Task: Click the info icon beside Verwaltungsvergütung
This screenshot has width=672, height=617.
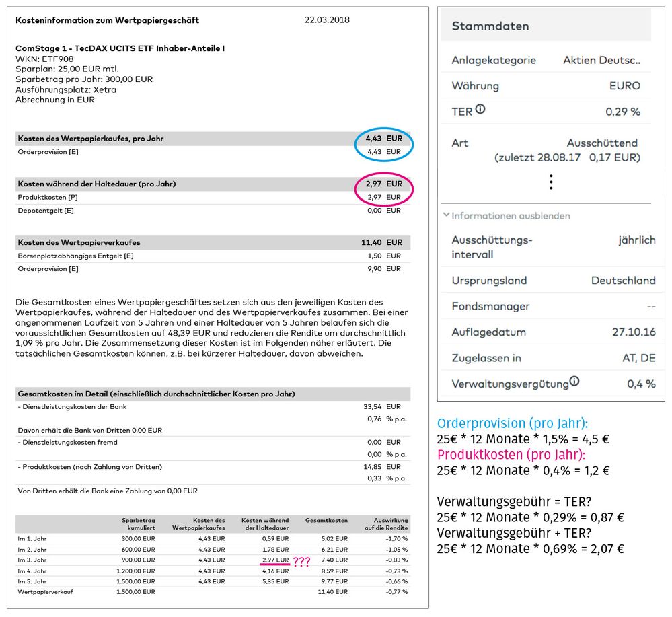Action: coord(574,382)
